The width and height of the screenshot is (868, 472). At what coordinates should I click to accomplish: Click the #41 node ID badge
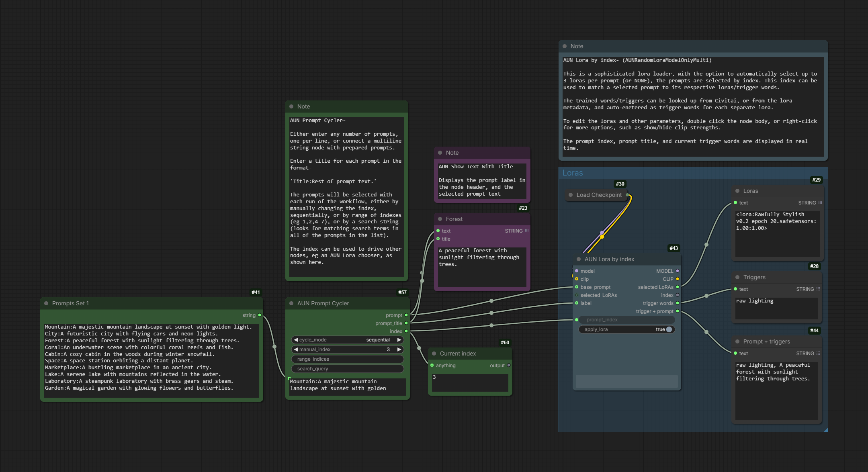point(256,292)
